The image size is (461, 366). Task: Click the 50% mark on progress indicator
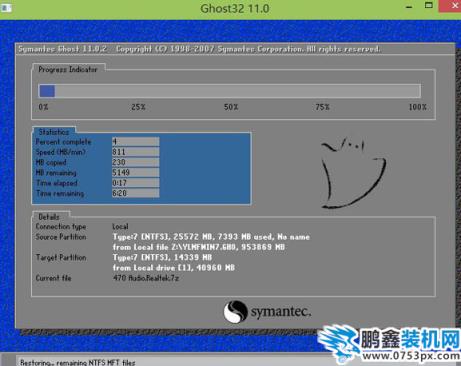(231, 107)
